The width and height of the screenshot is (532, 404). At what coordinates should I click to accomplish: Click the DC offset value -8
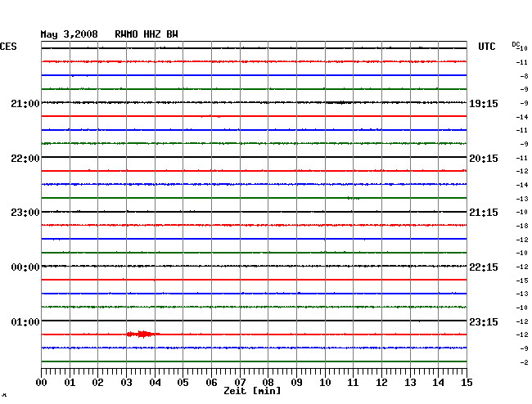524,76
